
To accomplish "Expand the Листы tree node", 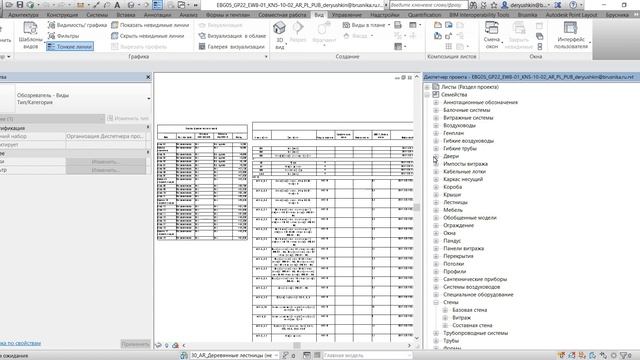I will pyautogui.click(x=427, y=87).
